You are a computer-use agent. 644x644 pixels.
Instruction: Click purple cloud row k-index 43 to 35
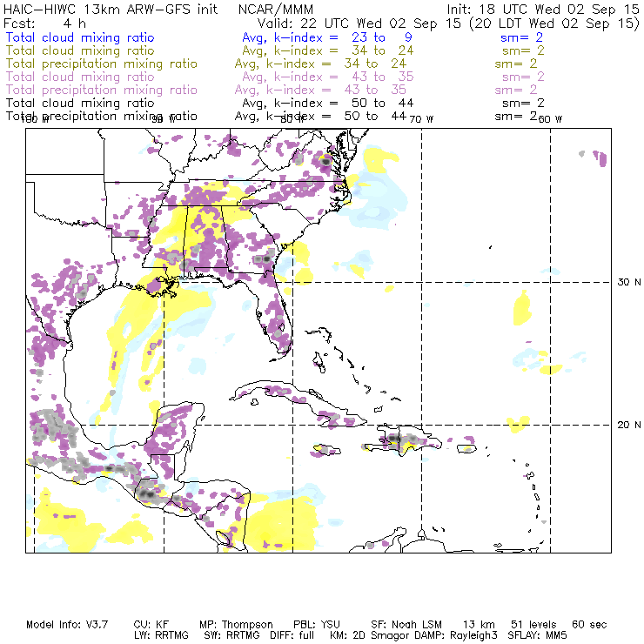(x=328, y=77)
